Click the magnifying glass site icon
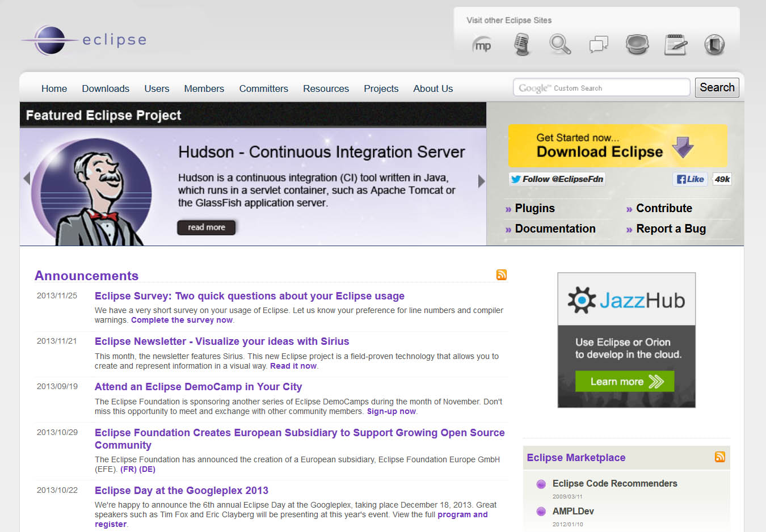Screen dimensions: 766x532 click(560, 44)
